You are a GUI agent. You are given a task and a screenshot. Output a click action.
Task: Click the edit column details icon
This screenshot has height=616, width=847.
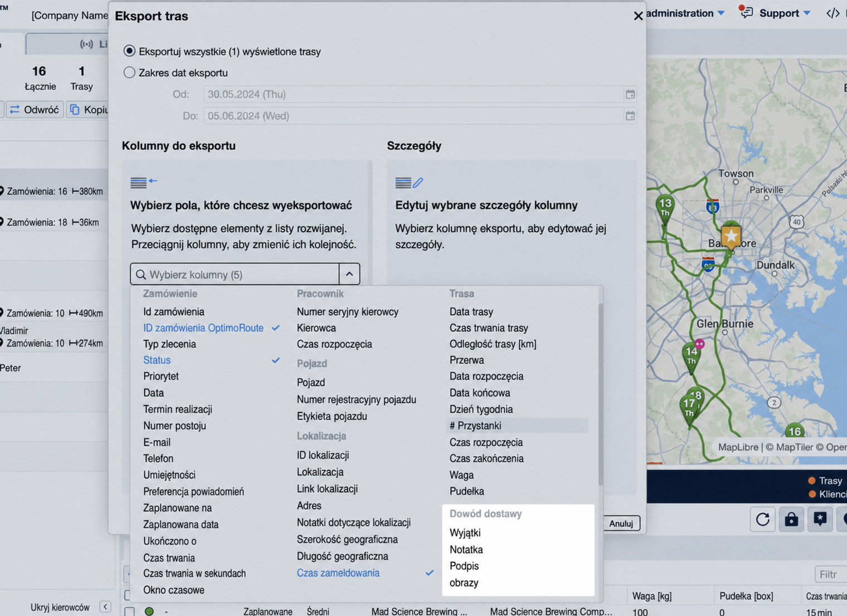point(409,182)
